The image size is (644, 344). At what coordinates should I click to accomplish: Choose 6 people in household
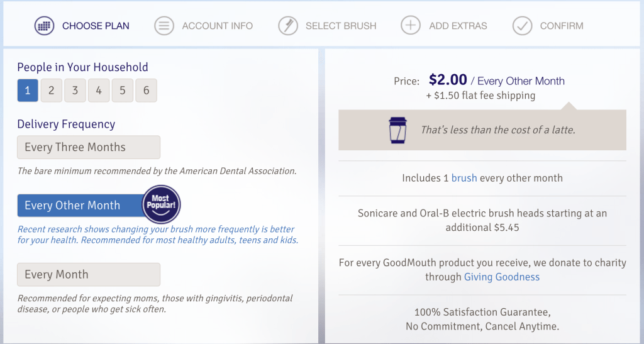click(146, 91)
